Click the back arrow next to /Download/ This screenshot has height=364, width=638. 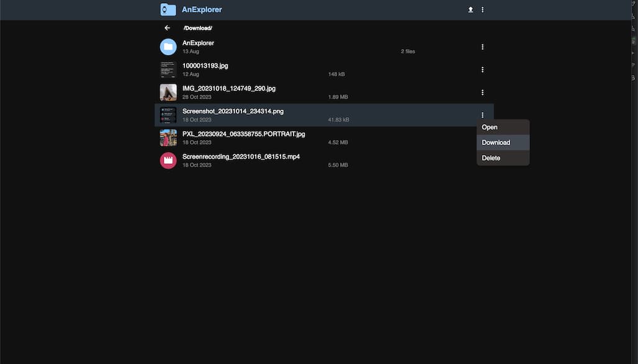(x=167, y=27)
